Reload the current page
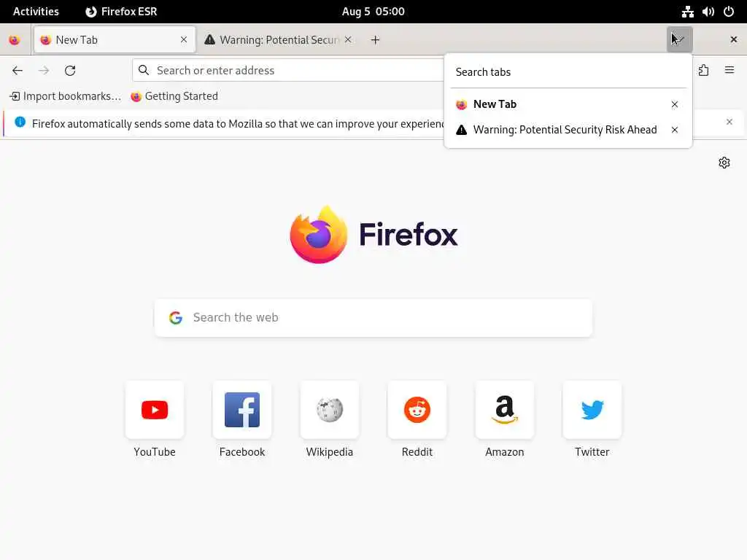This screenshot has height=560, width=747. tap(70, 71)
